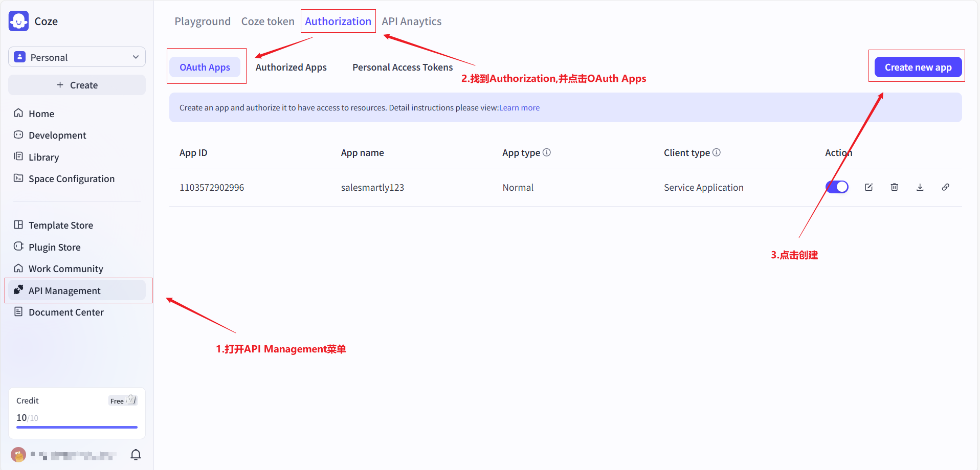Open the Authorized Apps tab
The height and width of the screenshot is (470, 980).
click(291, 68)
